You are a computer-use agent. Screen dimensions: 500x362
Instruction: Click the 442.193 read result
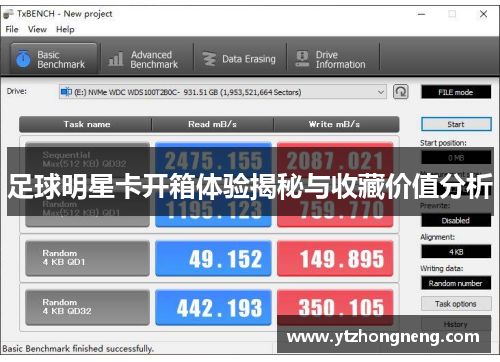(213, 307)
